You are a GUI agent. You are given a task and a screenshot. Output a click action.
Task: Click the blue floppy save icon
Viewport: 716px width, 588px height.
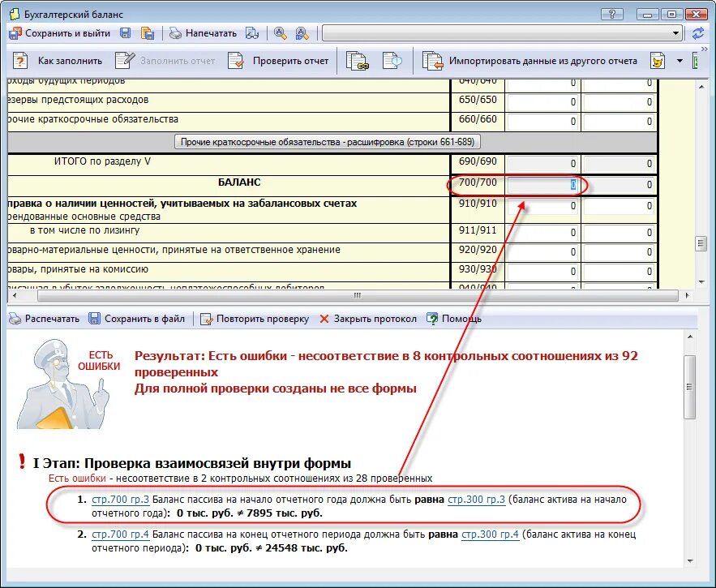coord(125,33)
